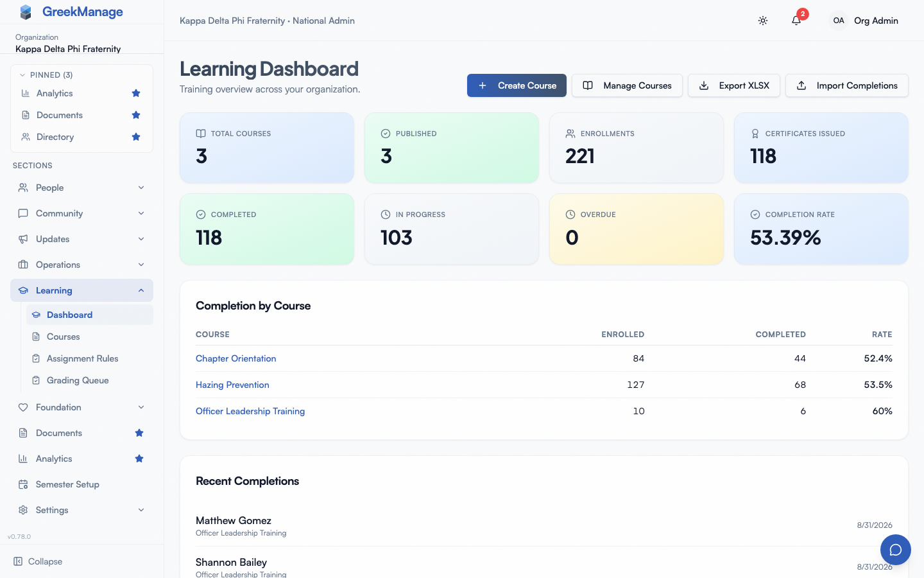Click the Directory people icon in Pinned

point(26,137)
